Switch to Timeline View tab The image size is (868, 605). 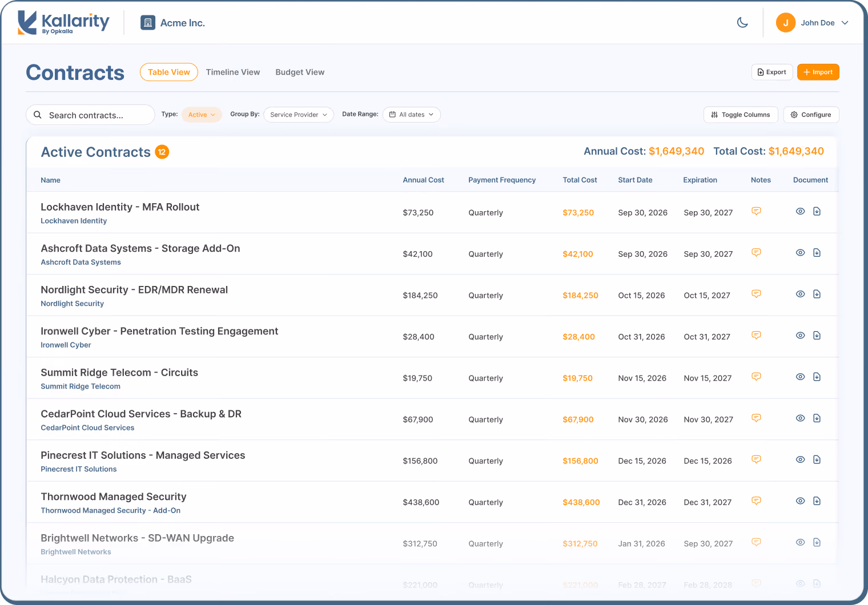233,72
